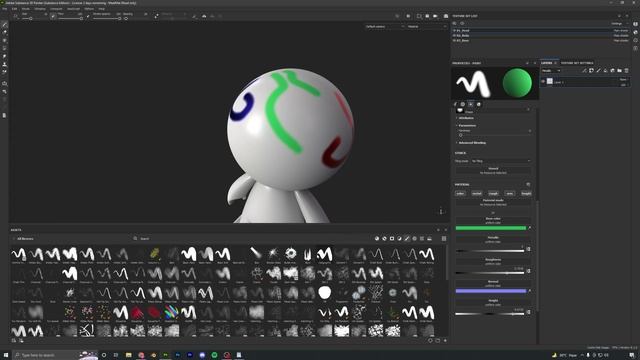640x360 pixels.
Task: Select the rainbow-colored brush thumbnail
Action: click(171, 313)
